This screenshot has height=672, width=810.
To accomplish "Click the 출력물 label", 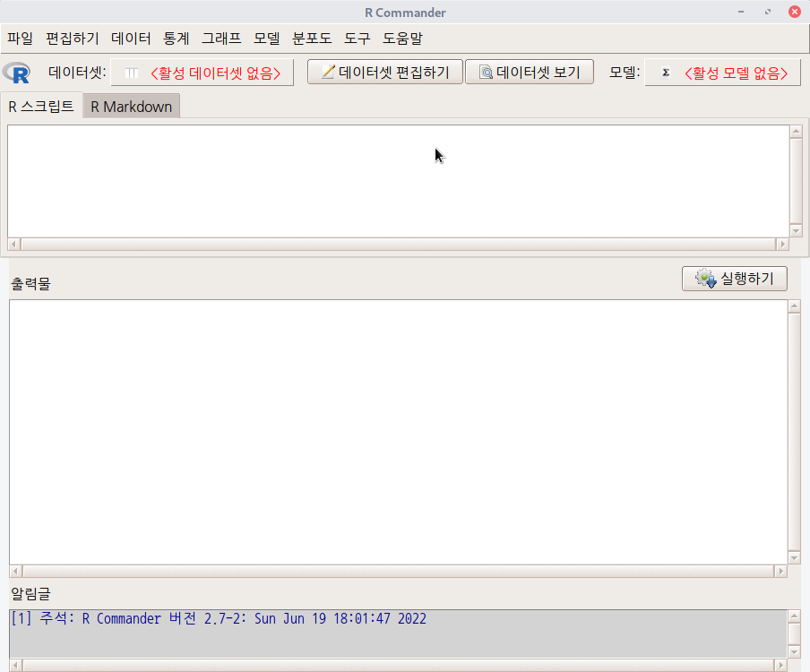I will click(x=30, y=283).
